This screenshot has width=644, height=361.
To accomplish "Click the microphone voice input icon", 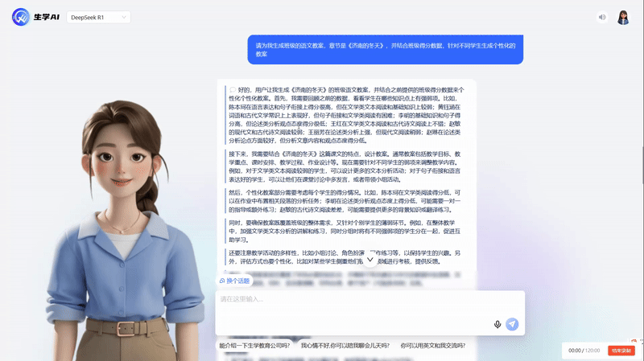I will [497, 324].
